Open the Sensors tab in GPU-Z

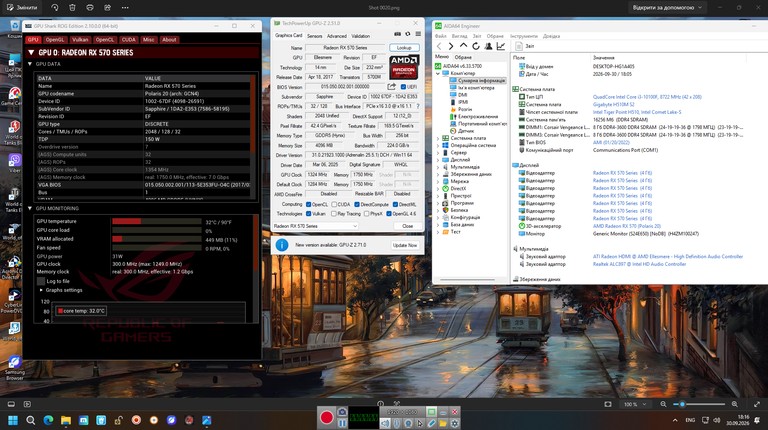pos(314,36)
